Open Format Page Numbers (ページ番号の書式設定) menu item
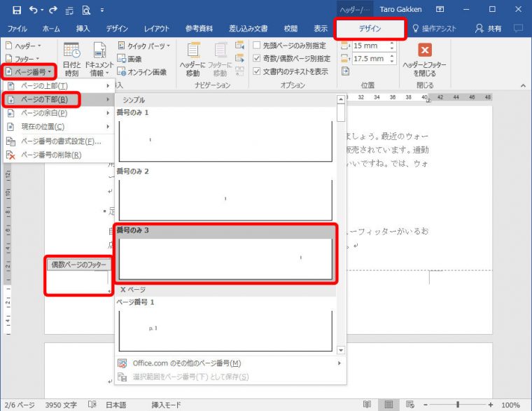 58,141
